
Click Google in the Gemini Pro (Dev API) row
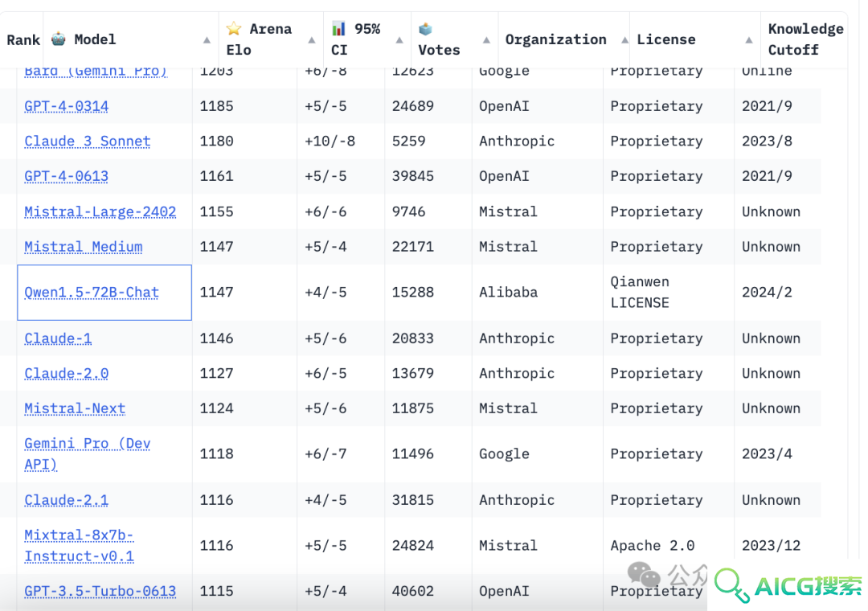point(504,454)
